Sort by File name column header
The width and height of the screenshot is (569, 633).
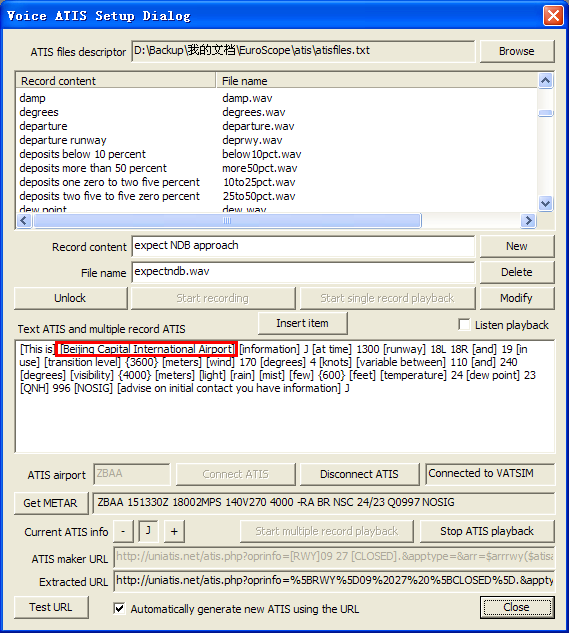point(377,81)
